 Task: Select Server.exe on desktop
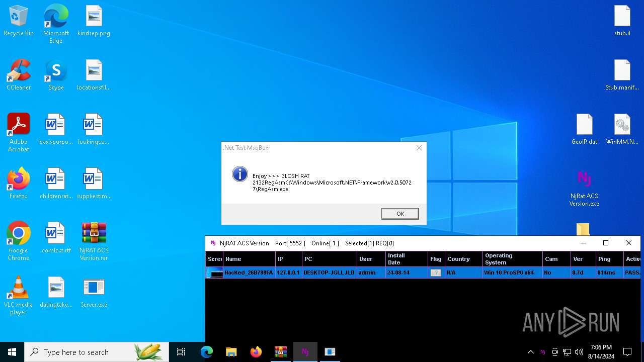(94, 293)
